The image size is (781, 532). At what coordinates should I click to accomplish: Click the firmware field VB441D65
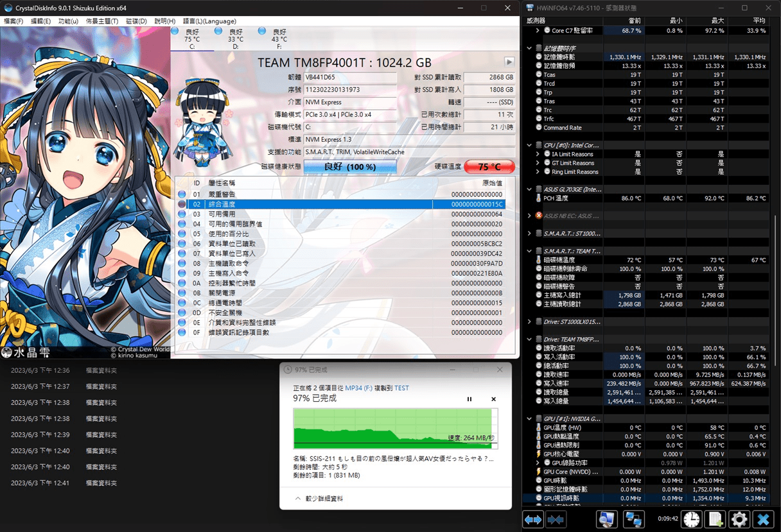[350, 78]
